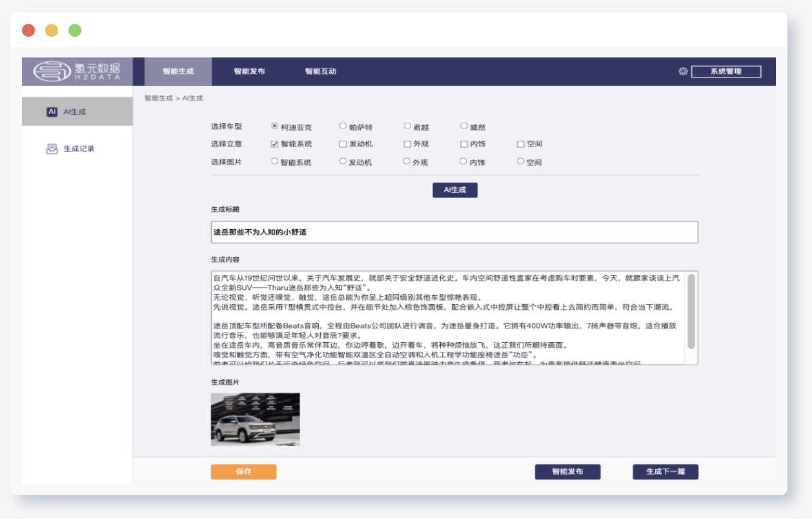This screenshot has height=519, width=812.
Task: Check 发动机 in 选择立意 row
Action: [343, 144]
